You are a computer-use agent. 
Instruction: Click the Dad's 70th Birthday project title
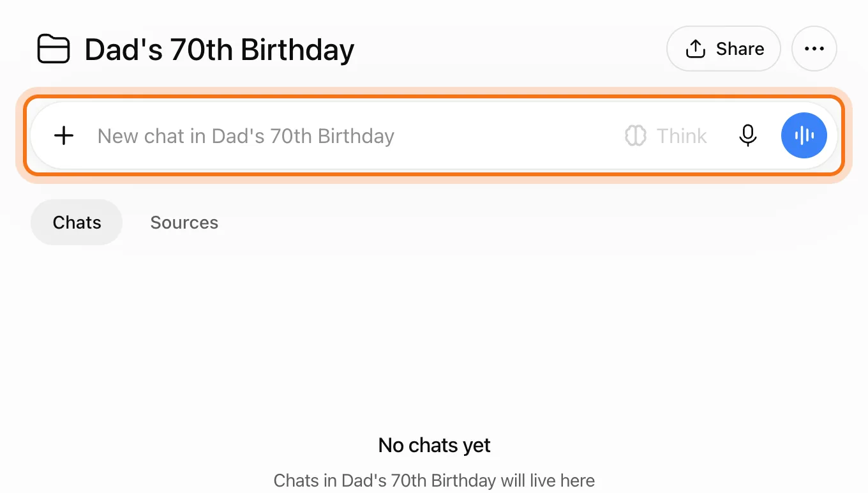(220, 50)
